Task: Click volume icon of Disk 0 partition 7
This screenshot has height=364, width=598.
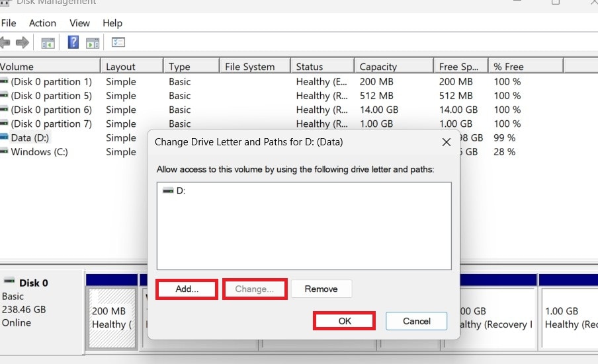Action: [4, 123]
